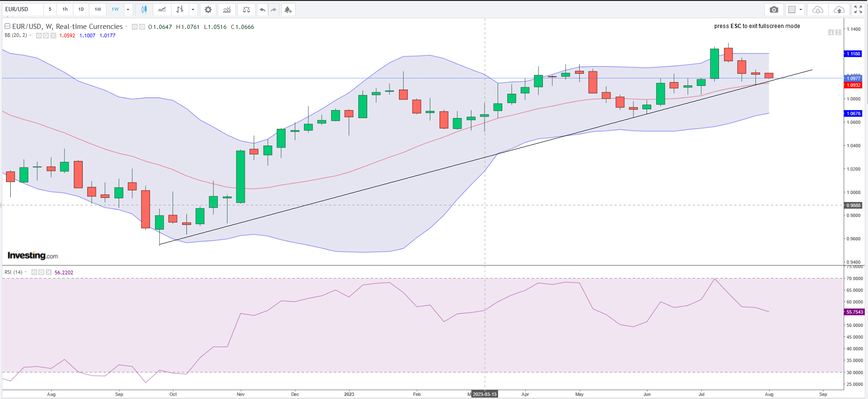Click the double-arrow pane button near 1.1400
The image size is (868, 399).
[838, 32]
